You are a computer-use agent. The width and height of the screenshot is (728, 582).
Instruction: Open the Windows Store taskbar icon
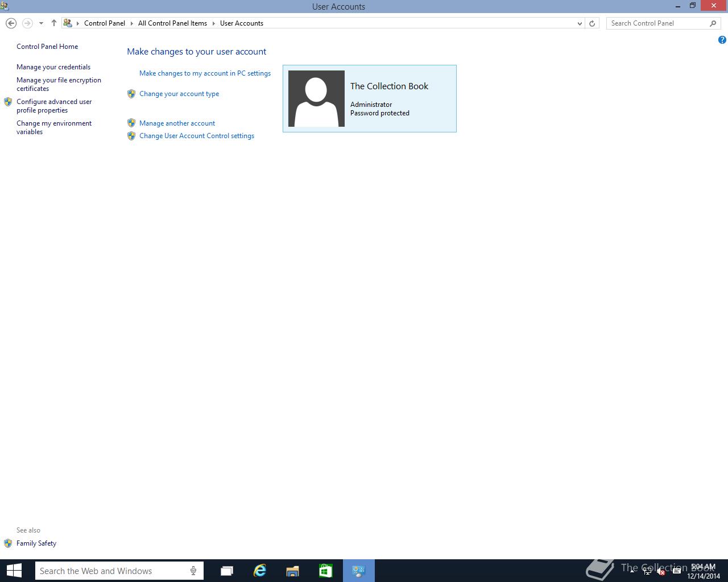[x=326, y=571]
